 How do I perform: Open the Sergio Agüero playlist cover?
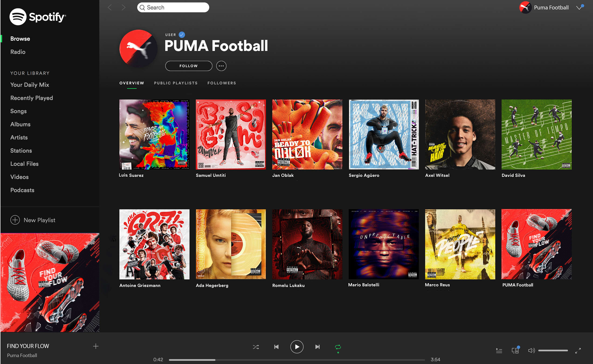tap(384, 134)
